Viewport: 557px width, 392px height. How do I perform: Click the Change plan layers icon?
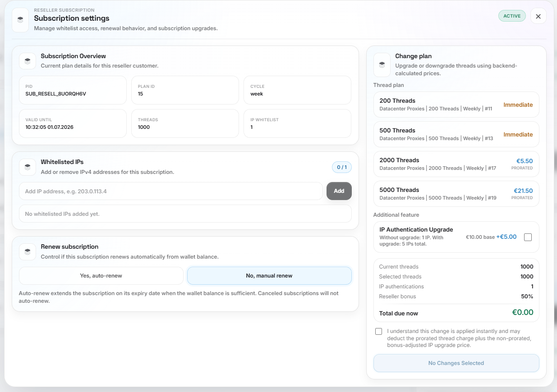tap(382, 65)
